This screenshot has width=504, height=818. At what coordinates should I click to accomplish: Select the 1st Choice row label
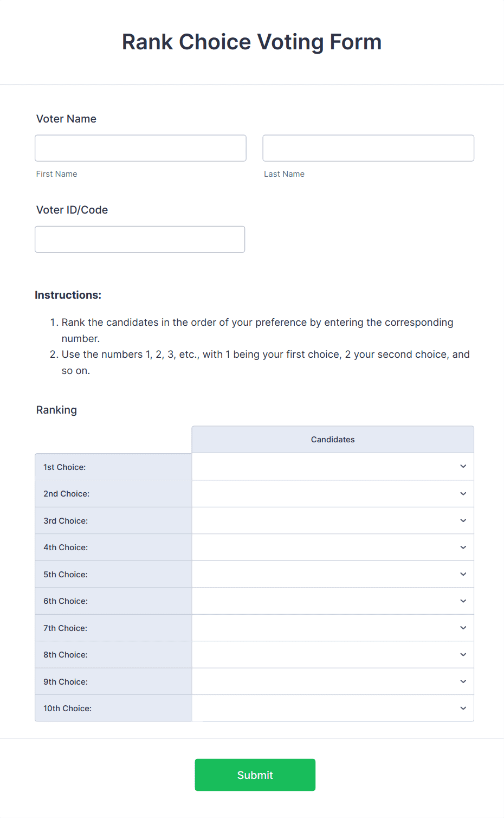(x=64, y=467)
